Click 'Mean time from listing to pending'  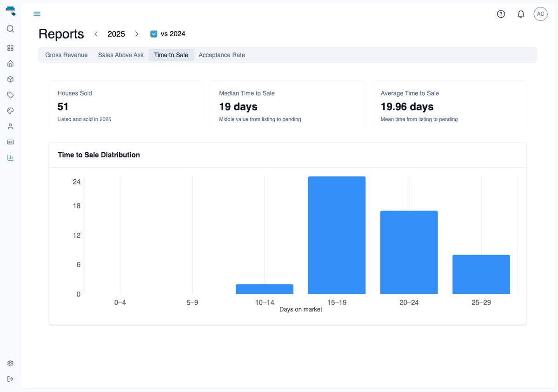click(419, 119)
